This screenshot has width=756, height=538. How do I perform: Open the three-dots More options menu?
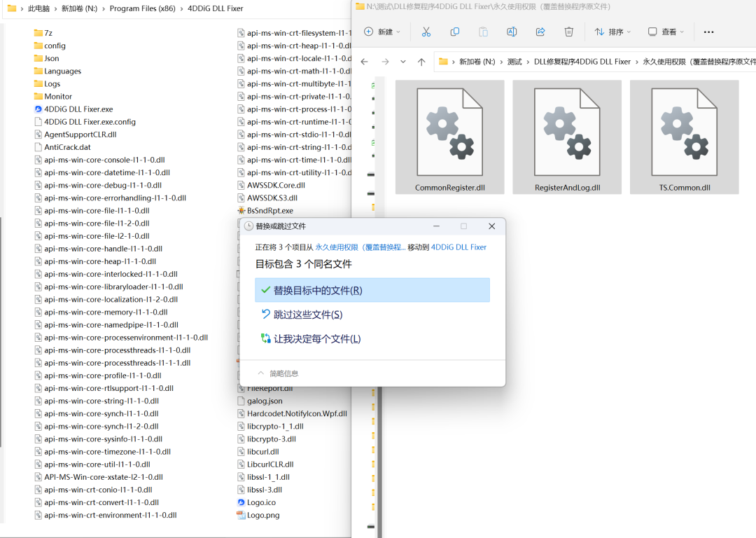click(x=708, y=32)
